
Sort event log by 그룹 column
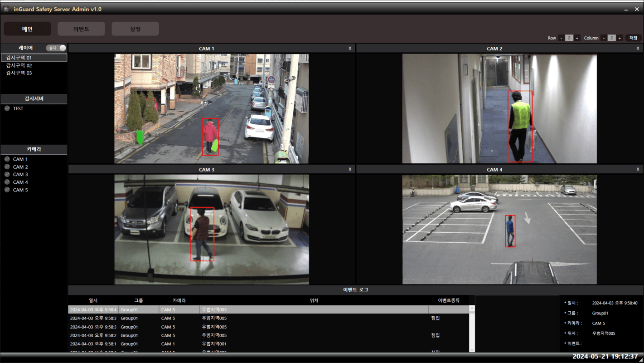pyautogui.click(x=139, y=300)
